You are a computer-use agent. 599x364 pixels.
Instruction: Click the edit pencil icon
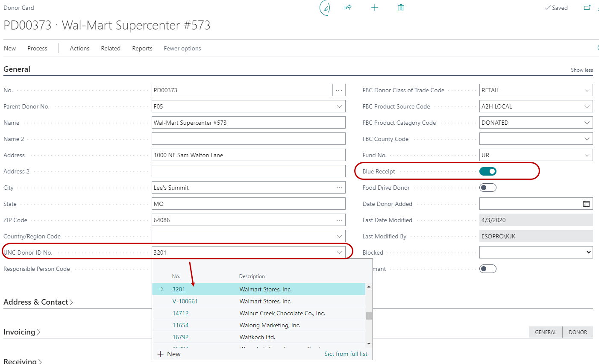point(326,8)
